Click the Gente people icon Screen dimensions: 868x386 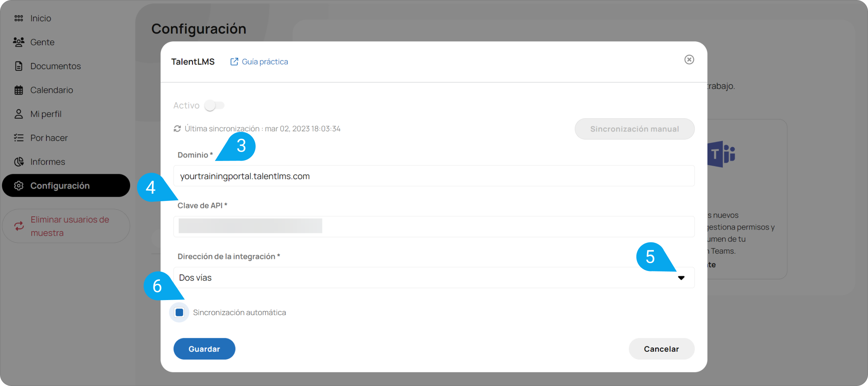point(19,42)
